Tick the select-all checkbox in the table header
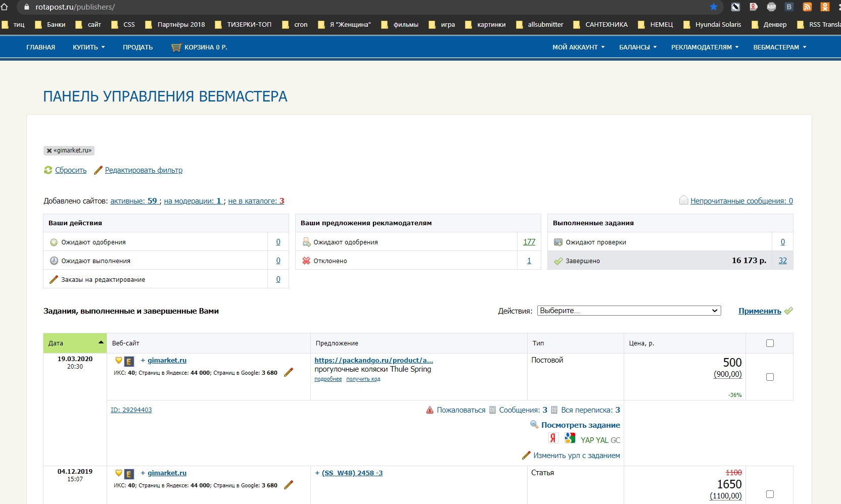The image size is (841, 504). [x=770, y=343]
